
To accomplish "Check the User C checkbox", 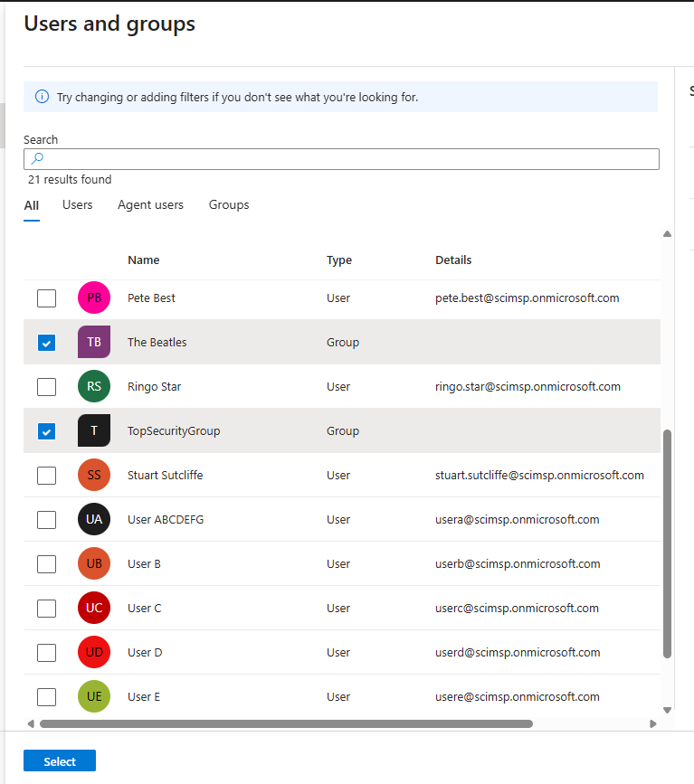I will coord(46,609).
